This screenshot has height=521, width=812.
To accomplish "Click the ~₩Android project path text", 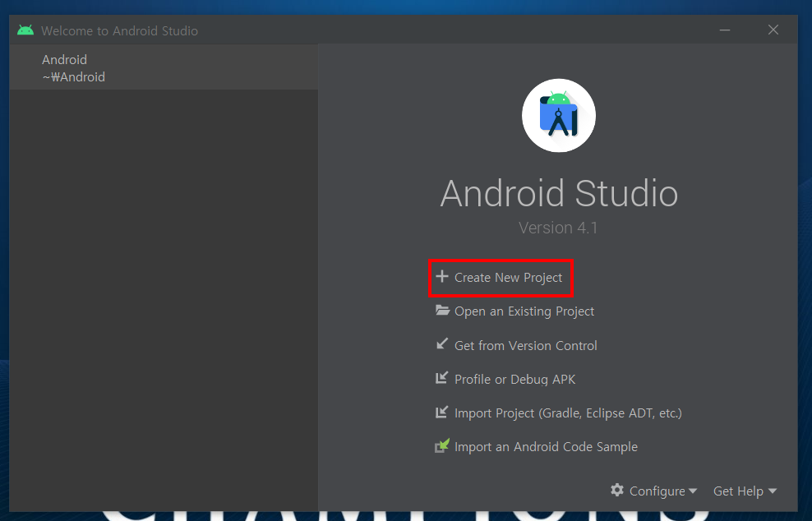I will pyautogui.click(x=73, y=77).
